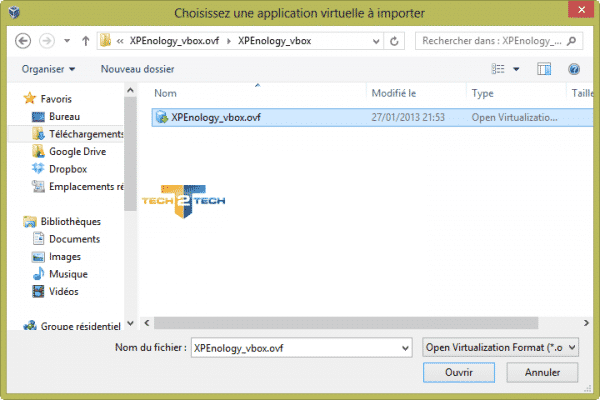600x400 pixels.
Task: Click sidebar scroll up arrow
Action: pos(130,90)
